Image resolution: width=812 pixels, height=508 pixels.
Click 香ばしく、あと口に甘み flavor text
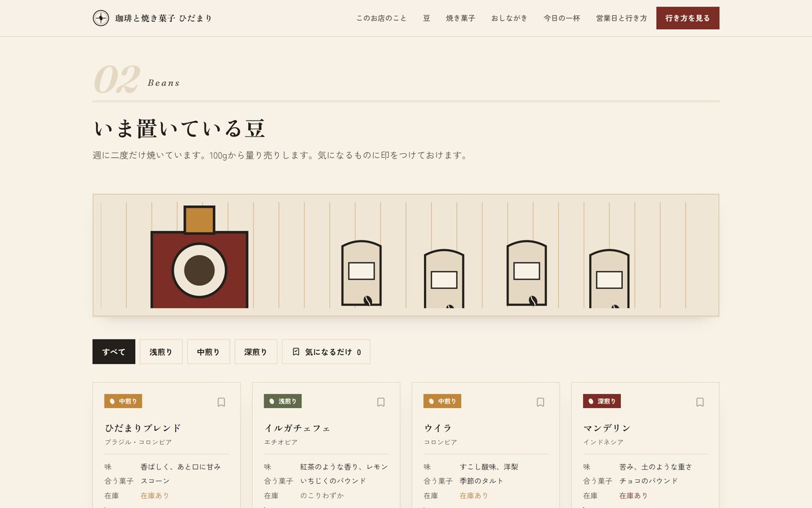coord(180,467)
